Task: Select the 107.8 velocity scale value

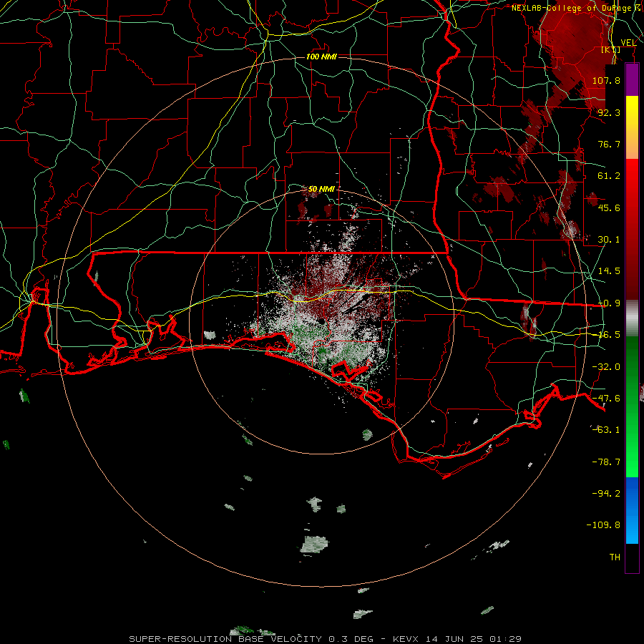Action: (606, 80)
